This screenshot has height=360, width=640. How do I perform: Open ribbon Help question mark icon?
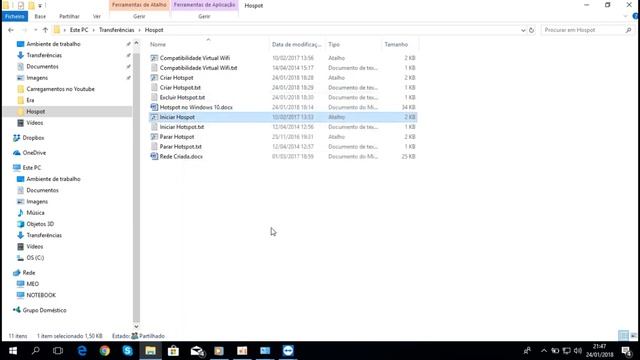click(x=635, y=16)
